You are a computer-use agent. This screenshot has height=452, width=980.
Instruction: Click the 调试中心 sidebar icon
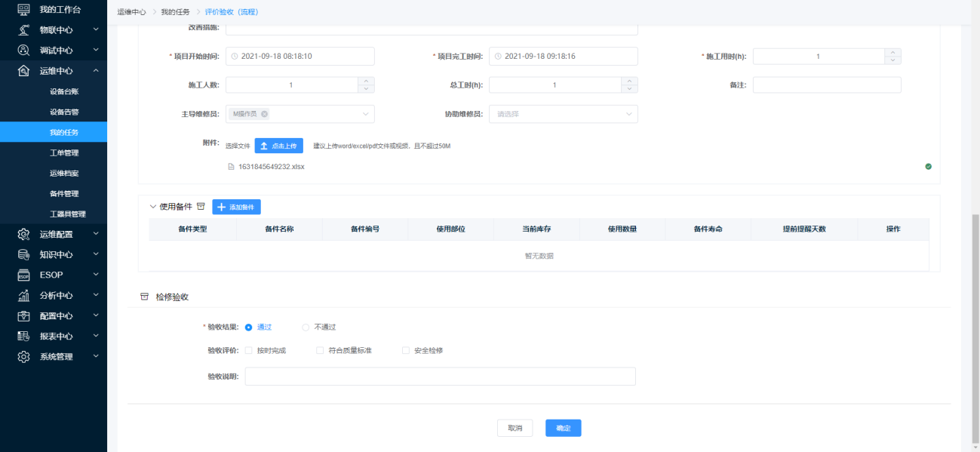click(x=23, y=50)
